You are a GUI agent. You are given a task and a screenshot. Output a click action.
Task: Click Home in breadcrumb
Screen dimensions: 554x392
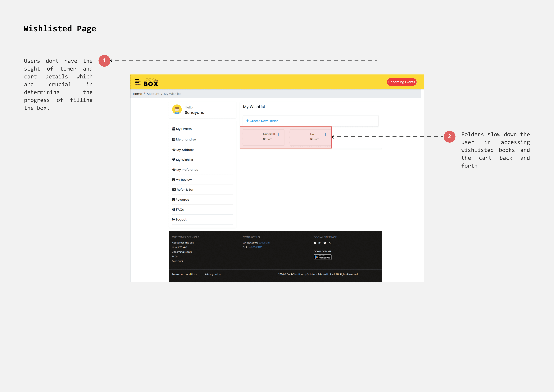(137, 94)
